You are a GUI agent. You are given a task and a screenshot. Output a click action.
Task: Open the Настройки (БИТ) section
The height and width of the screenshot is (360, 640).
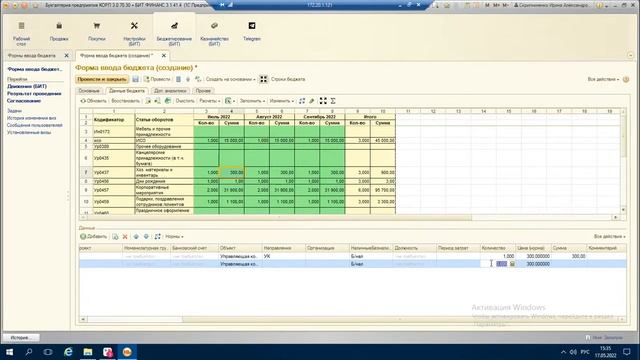(134, 33)
